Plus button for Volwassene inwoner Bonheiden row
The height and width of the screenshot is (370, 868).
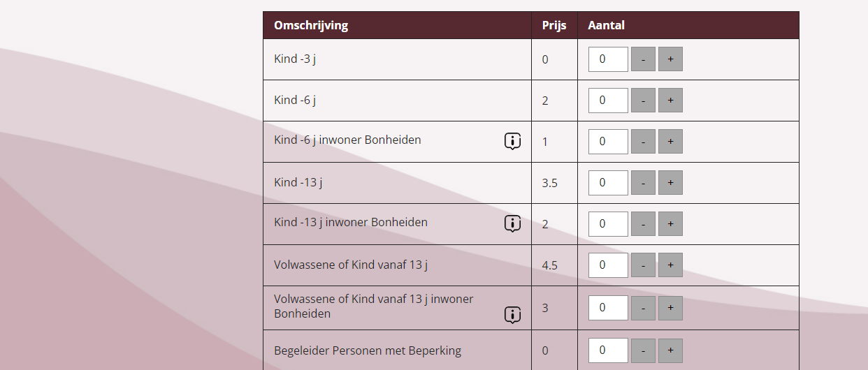[x=670, y=308]
